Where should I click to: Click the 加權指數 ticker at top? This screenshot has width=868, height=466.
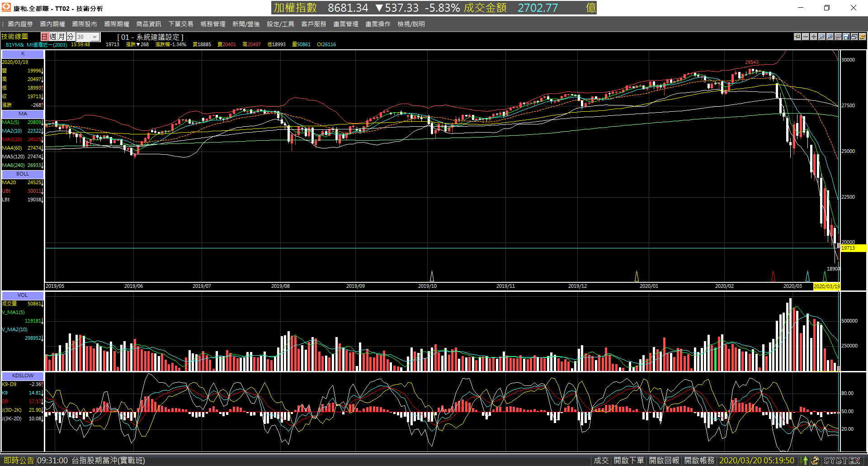point(296,8)
